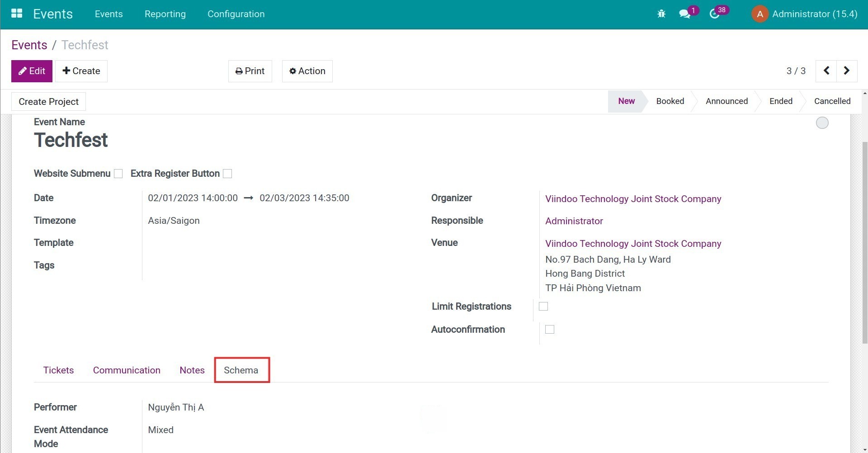Viewport: 868px width, 453px height.
Task: Open the Configuration menu
Action: (x=236, y=14)
